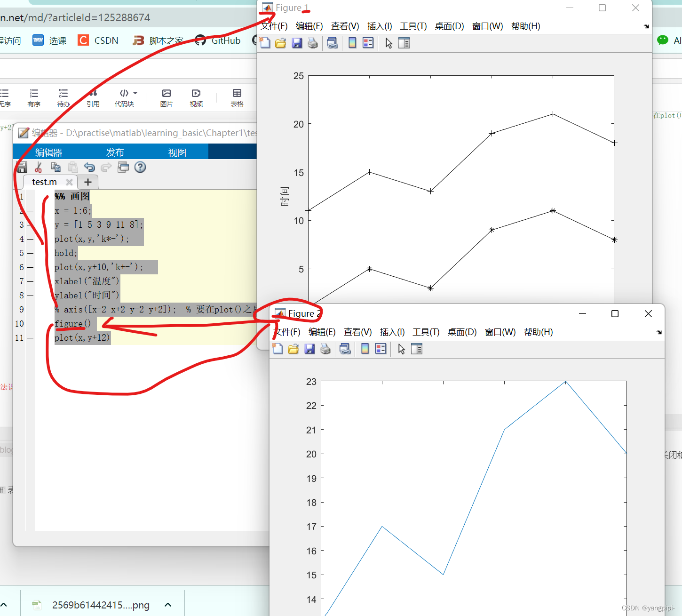Expand 代码块 dropdown arrow in blog toolbar
Image resolution: width=682 pixels, height=616 pixels.
click(x=135, y=93)
